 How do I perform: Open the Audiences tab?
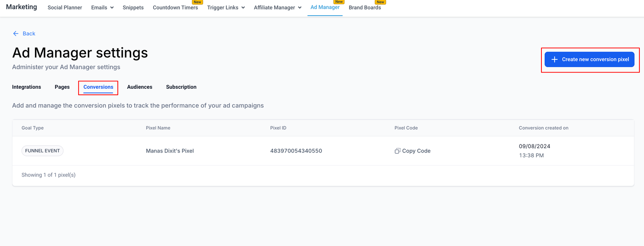tap(139, 87)
